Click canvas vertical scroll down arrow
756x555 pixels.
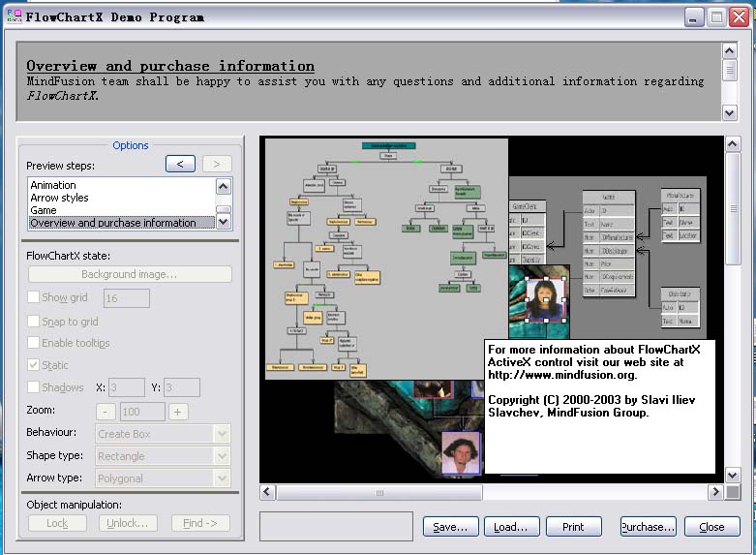point(733,475)
